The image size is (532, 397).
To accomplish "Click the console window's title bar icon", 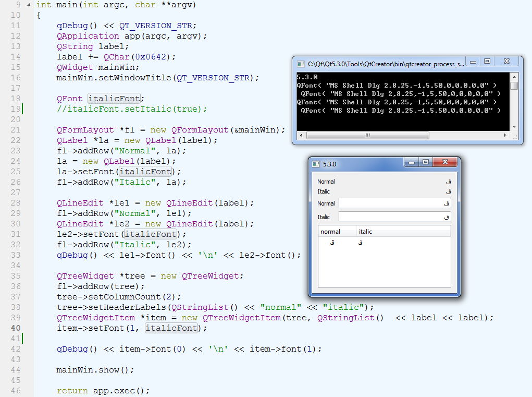I will click(x=301, y=64).
